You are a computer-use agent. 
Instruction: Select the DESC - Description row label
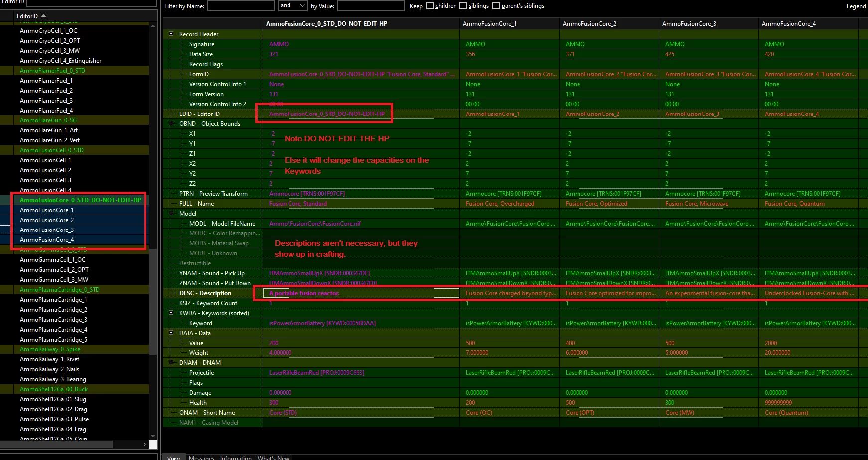click(205, 293)
